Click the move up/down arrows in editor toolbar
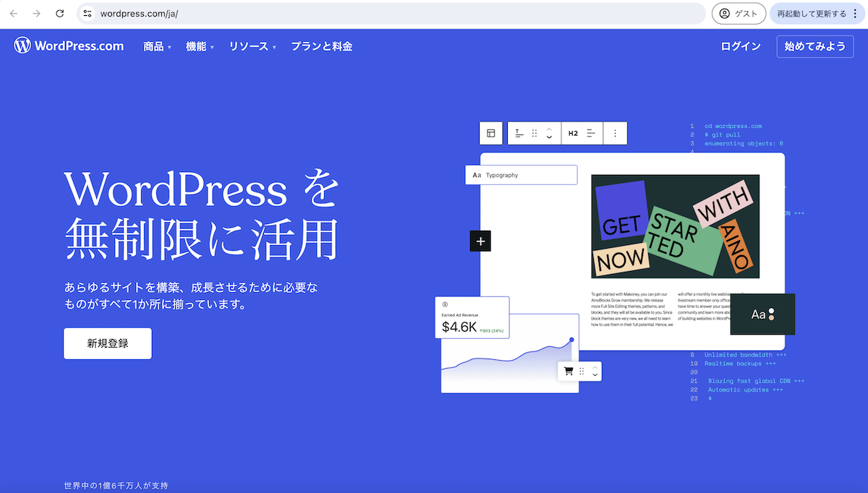868x493 pixels. [x=549, y=133]
